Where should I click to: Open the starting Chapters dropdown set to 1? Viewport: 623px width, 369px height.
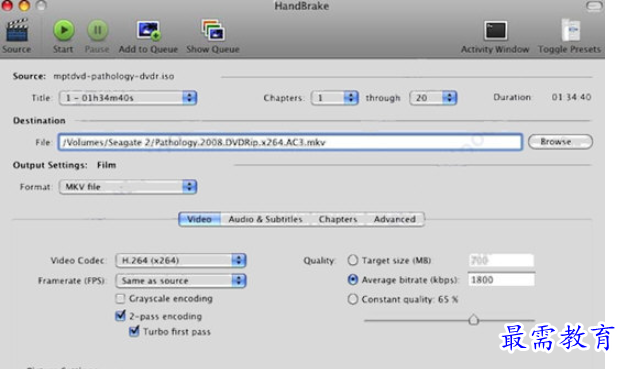(x=335, y=98)
